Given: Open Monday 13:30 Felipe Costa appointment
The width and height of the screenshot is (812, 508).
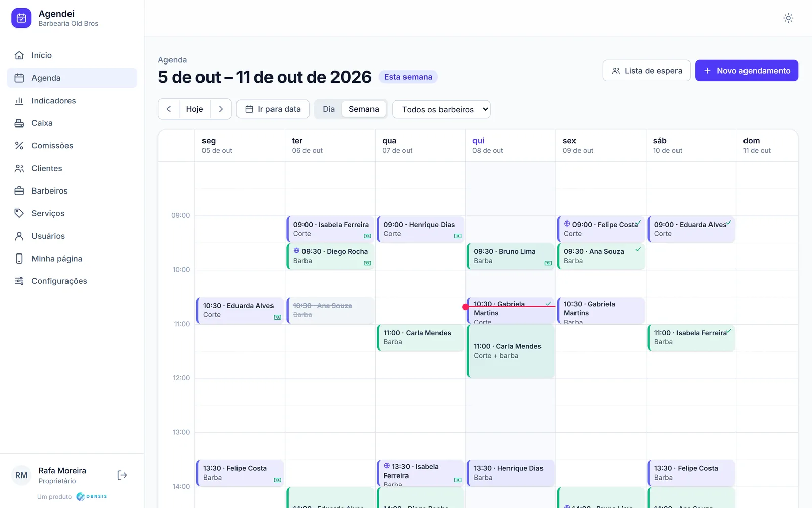Looking at the screenshot, I should (240, 473).
